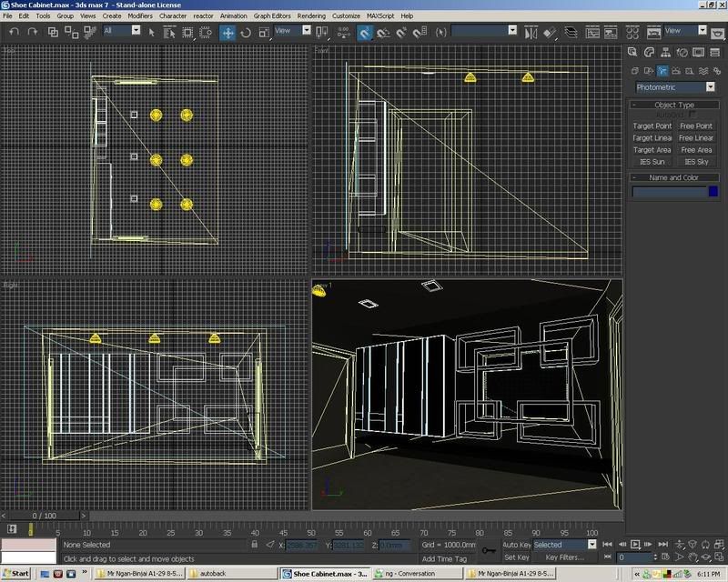
Task: Open the Rendering menu
Action: point(311,15)
